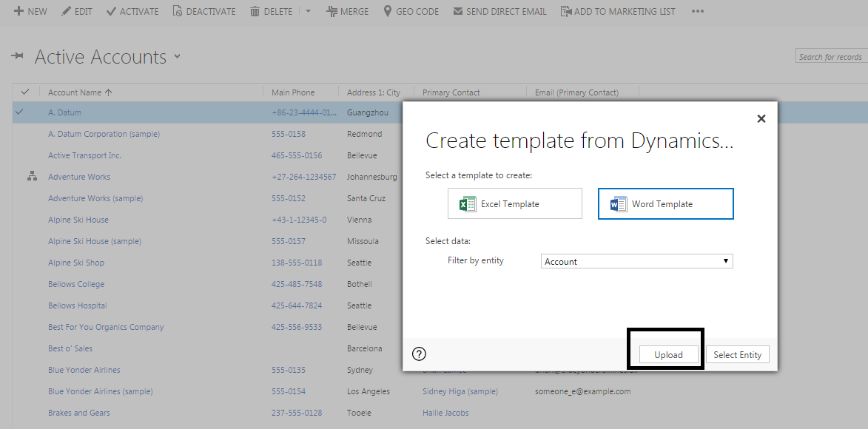Viewport: 868px width, 429px height.
Task: Open the more commands ellipsis
Action: [698, 11]
